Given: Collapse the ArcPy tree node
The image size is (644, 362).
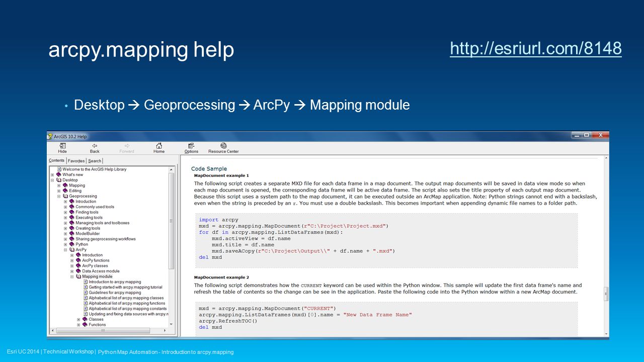Looking at the screenshot, I should [65, 250].
